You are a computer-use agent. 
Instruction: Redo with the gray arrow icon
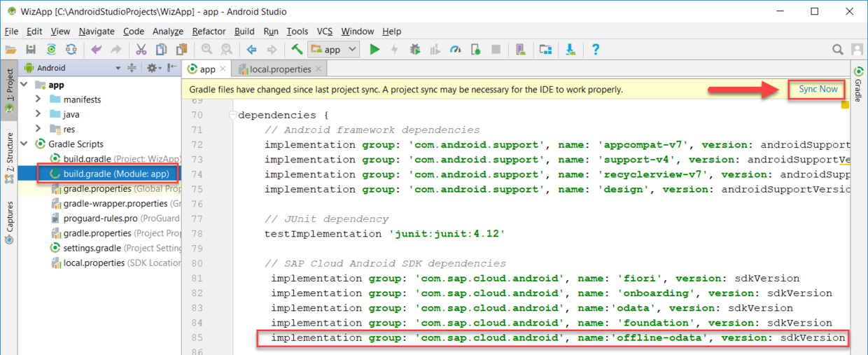[116, 50]
